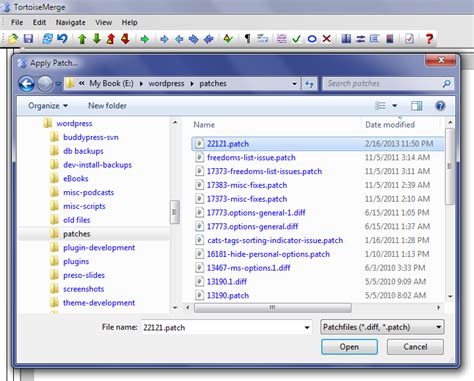The height and width of the screenshot is (381, 474).
Task: Mark as resolved with green checkmark icon
Action: (x=296, y=39)
